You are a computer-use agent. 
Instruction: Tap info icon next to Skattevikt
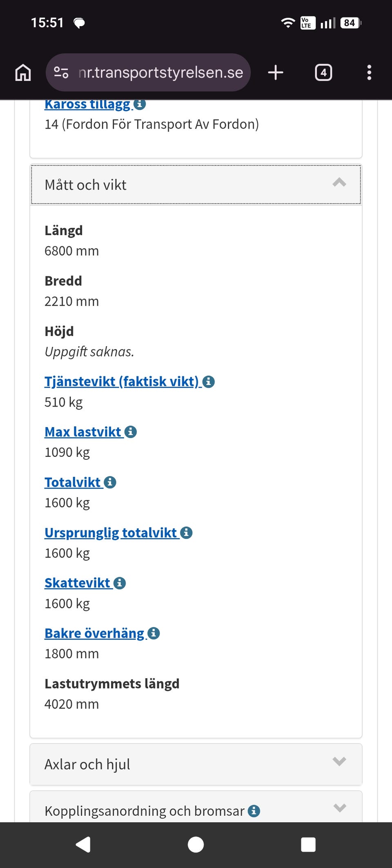click(120, 583)
